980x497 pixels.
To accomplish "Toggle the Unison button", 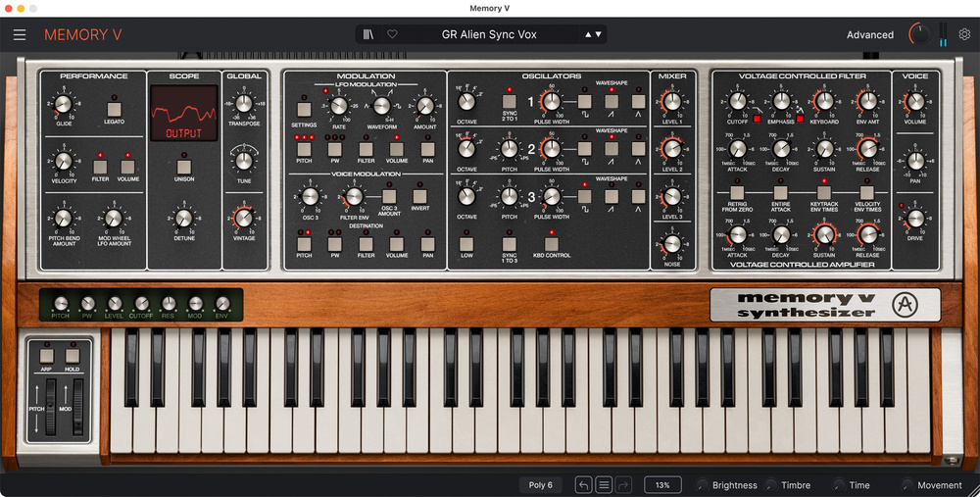I will pyautogui.click(x=184, y=167).
